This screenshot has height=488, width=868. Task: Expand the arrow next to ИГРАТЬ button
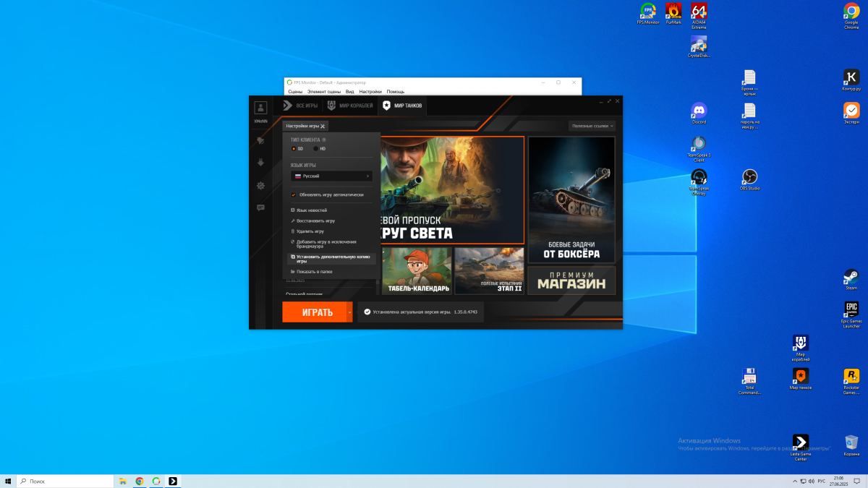tap(349, 312)
